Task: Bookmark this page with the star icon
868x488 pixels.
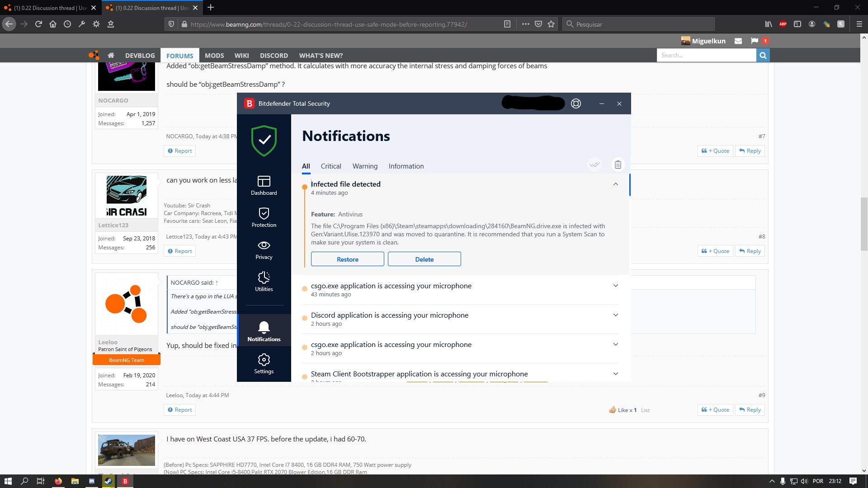Action: coord(551,24)
